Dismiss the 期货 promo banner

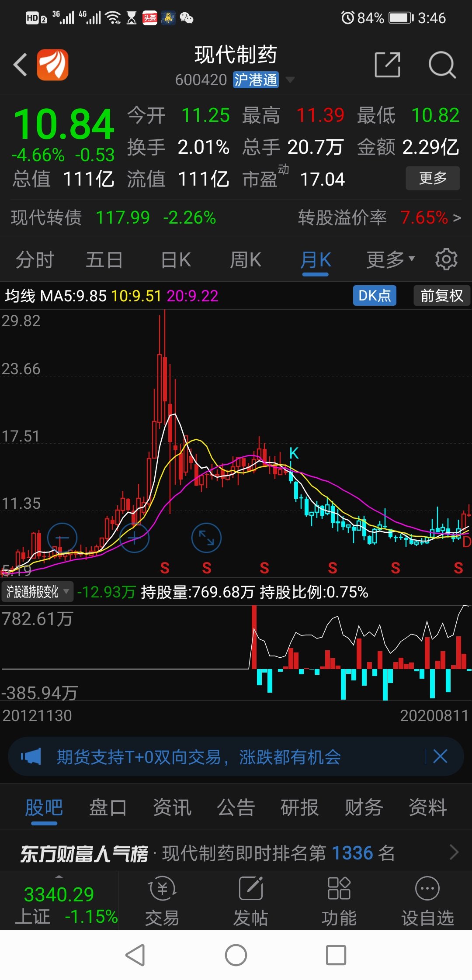click(440, 756)
